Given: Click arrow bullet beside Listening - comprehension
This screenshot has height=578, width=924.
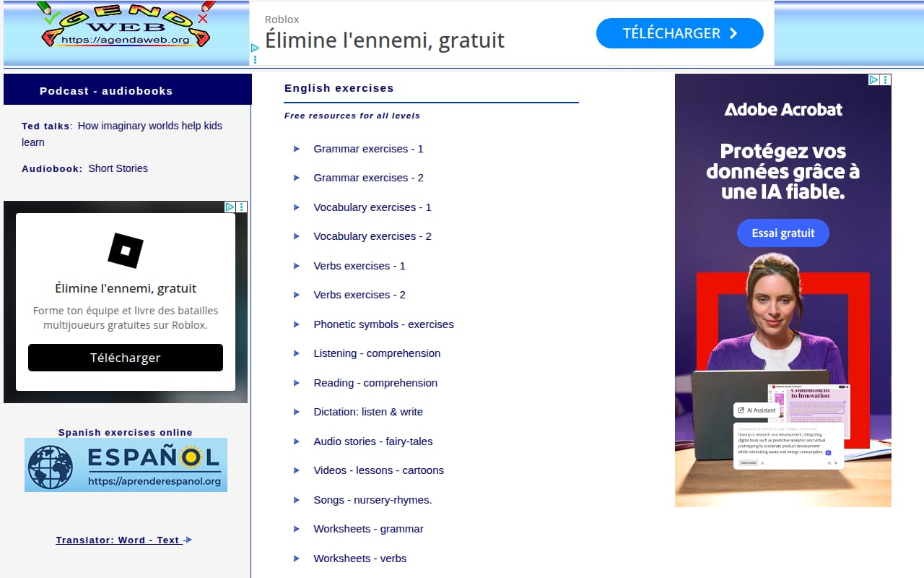Looking at the screenshot, I should click(x=297, y=353).
